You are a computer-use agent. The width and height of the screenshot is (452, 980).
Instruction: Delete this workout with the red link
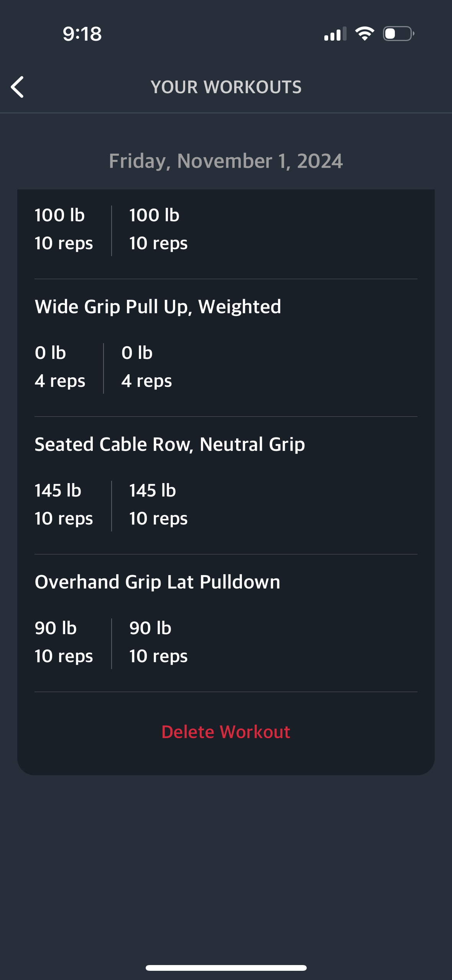226,732
